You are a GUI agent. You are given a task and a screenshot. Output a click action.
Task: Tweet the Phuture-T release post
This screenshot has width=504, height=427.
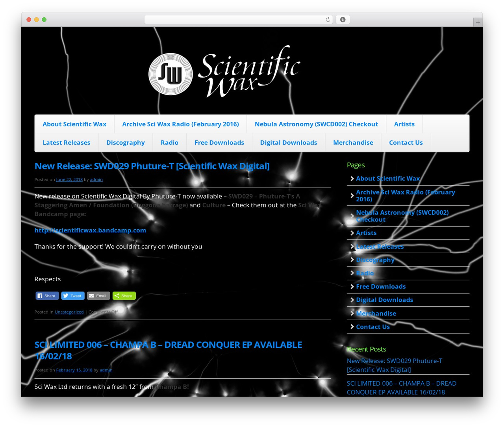73,296
